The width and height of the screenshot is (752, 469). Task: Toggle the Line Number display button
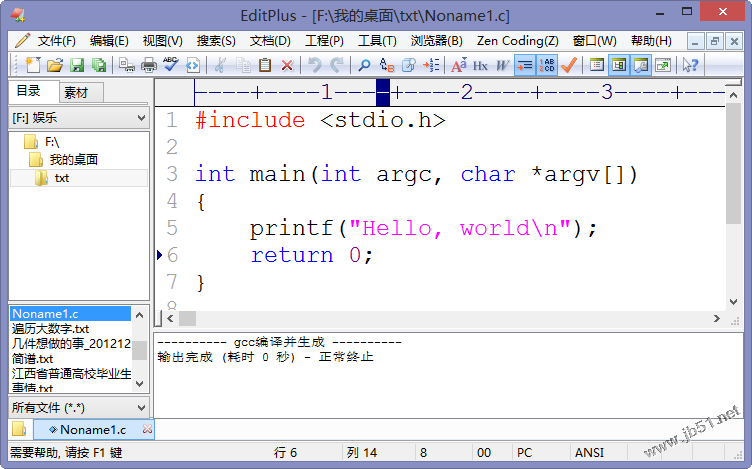coord(547,65)
